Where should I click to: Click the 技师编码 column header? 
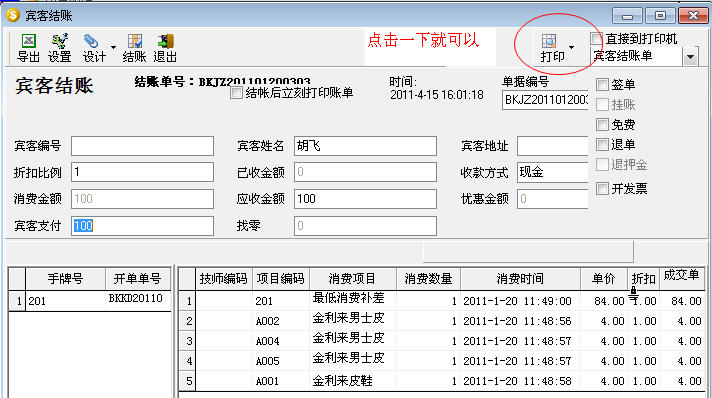[223, 279]
